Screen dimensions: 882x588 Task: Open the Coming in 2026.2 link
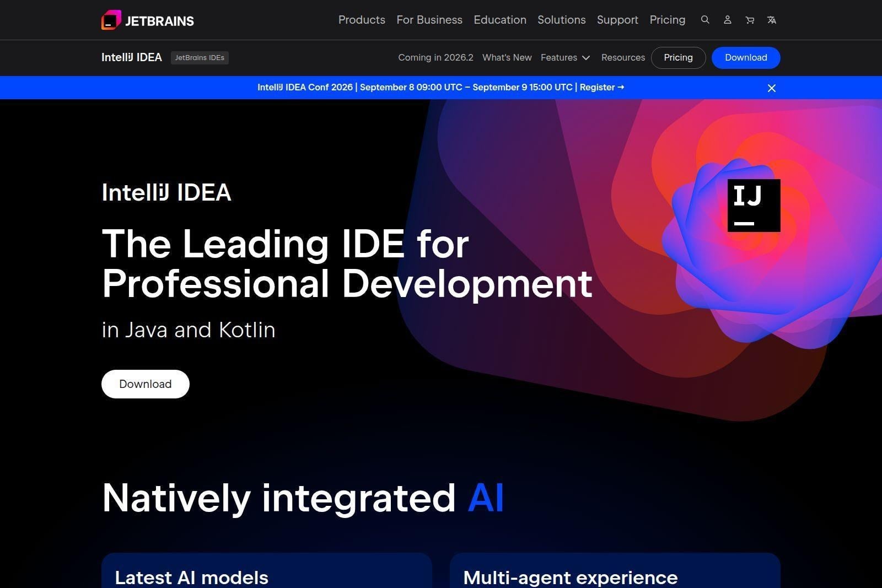coord(436,58)
